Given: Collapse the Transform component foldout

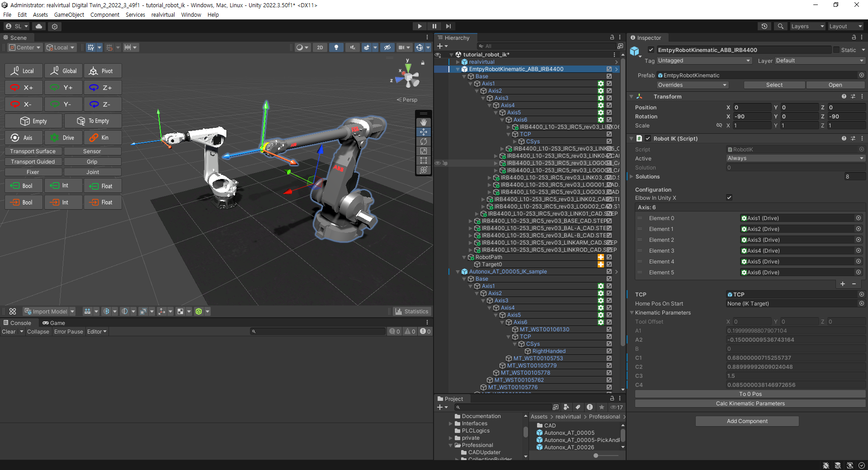Looking at the screenshot, I should (x=632, y=97).
